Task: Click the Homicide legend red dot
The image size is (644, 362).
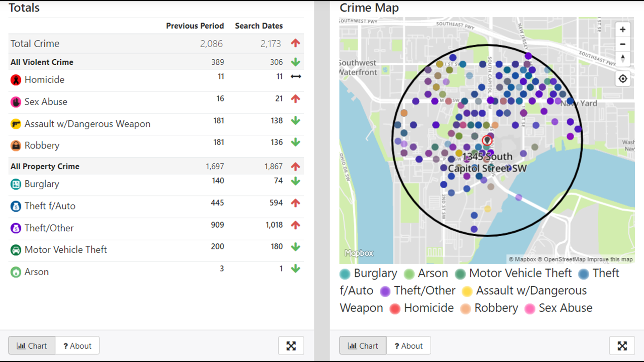Action: coord(395,309)
